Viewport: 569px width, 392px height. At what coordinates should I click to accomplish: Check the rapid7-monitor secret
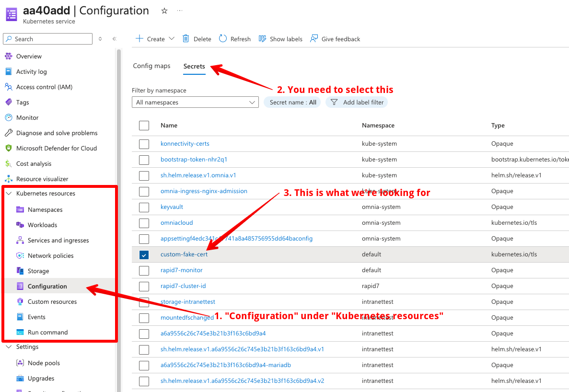tap(144, 270)
